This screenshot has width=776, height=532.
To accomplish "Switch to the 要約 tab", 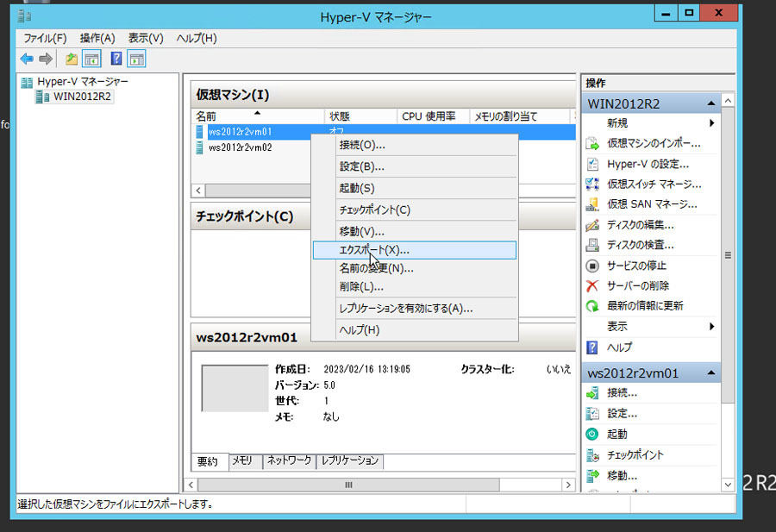I will pyautogui.click(x=210, y=461).
